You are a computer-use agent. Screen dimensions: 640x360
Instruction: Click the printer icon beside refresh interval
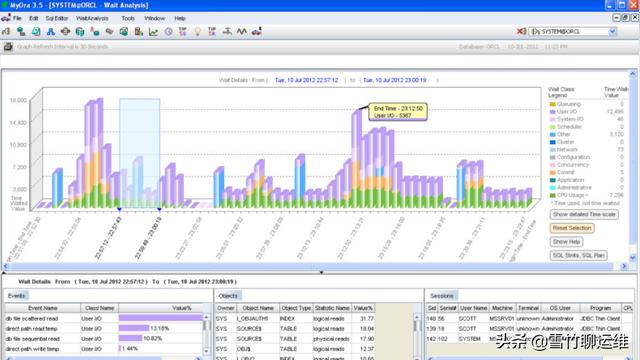pos(8,47)
